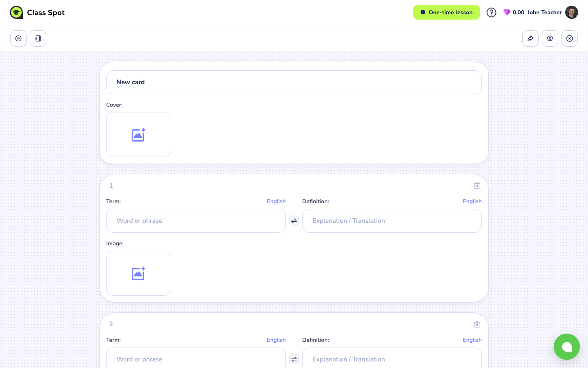Open the John Teacher profile avatar
The width and height of the screenshot is (588, 368).
(572, 12)
